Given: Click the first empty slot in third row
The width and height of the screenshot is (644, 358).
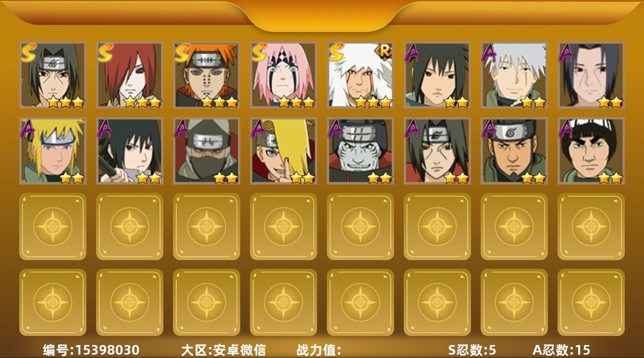Looking at the screenshot, I should (52, 226).
